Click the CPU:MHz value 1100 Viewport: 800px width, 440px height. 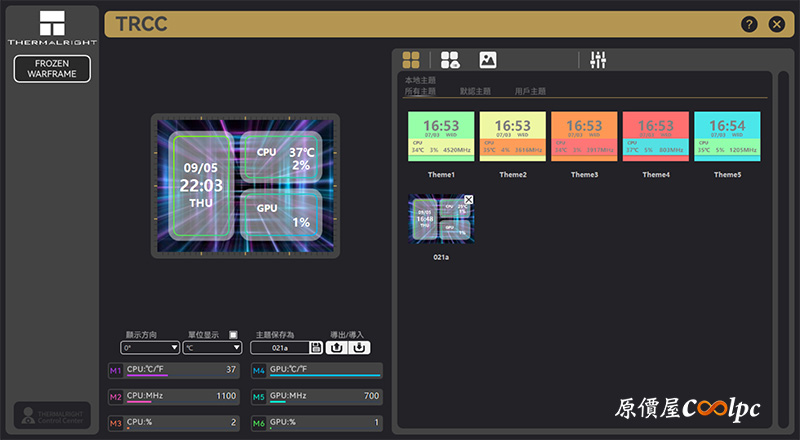226,396
